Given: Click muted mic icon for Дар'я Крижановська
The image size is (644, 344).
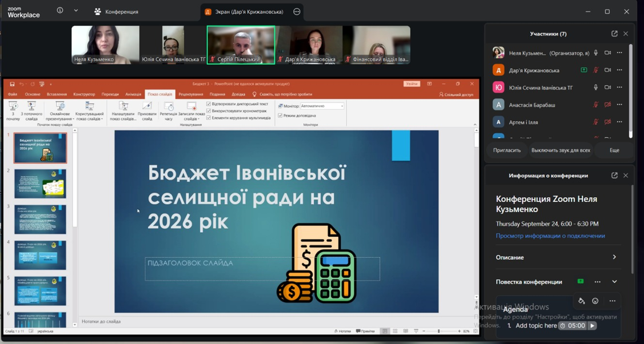Looking at the screenshot, I should [x=596, y=70].
